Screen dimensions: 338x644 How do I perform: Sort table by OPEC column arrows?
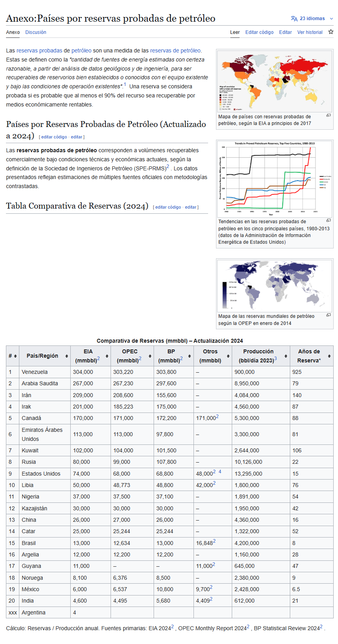coord(150,356)
